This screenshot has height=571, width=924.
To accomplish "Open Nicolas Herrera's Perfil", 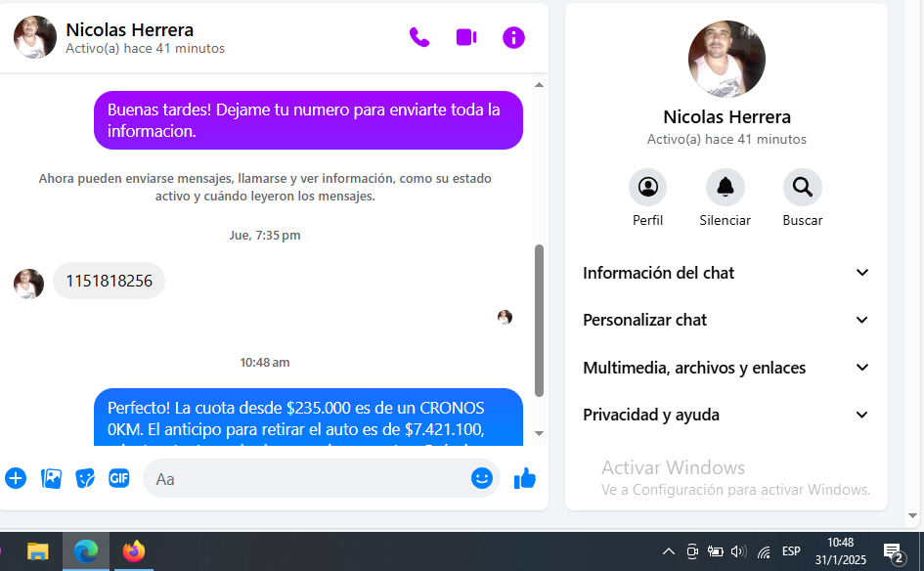I will click(x=647, y=187).
